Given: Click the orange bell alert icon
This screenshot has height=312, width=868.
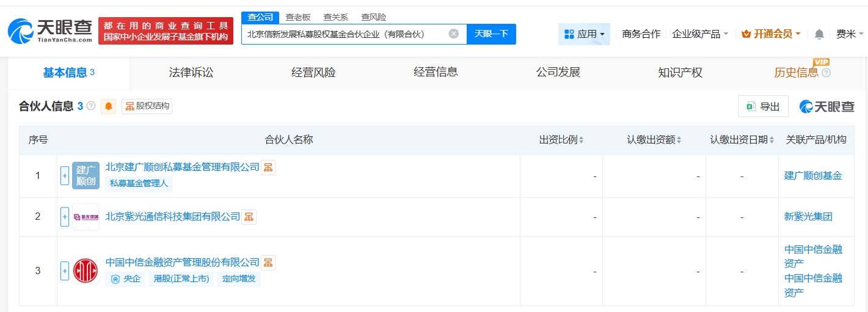Looking at the screenshot, I should tap(109, 106).
